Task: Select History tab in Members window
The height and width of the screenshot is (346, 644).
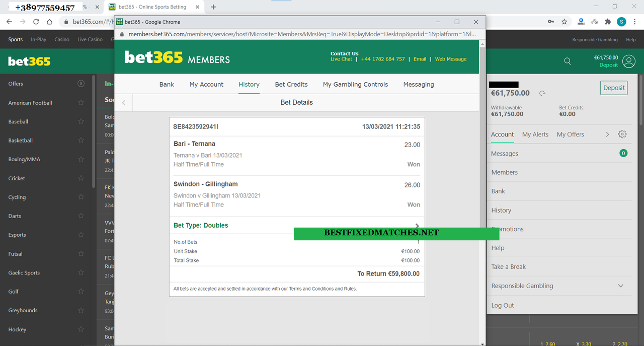Action: click(249, 85)
